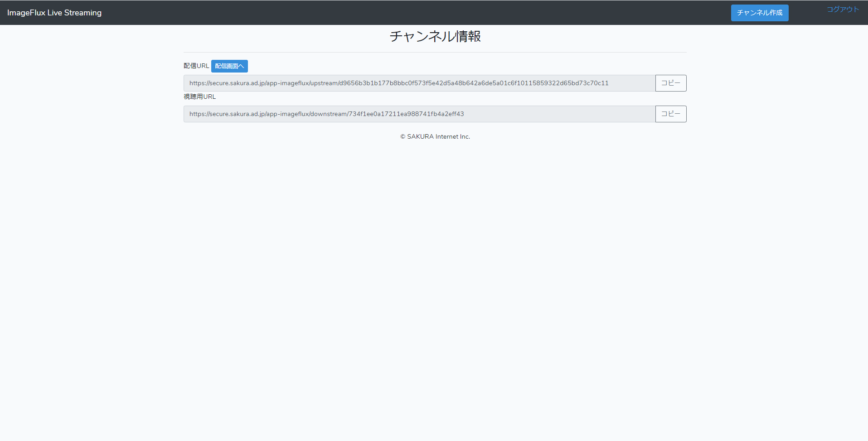868x441 pixels.
Task: Copy the 配信URL with its コピー button
Action: pyautogui.click(x=670, y=83)
